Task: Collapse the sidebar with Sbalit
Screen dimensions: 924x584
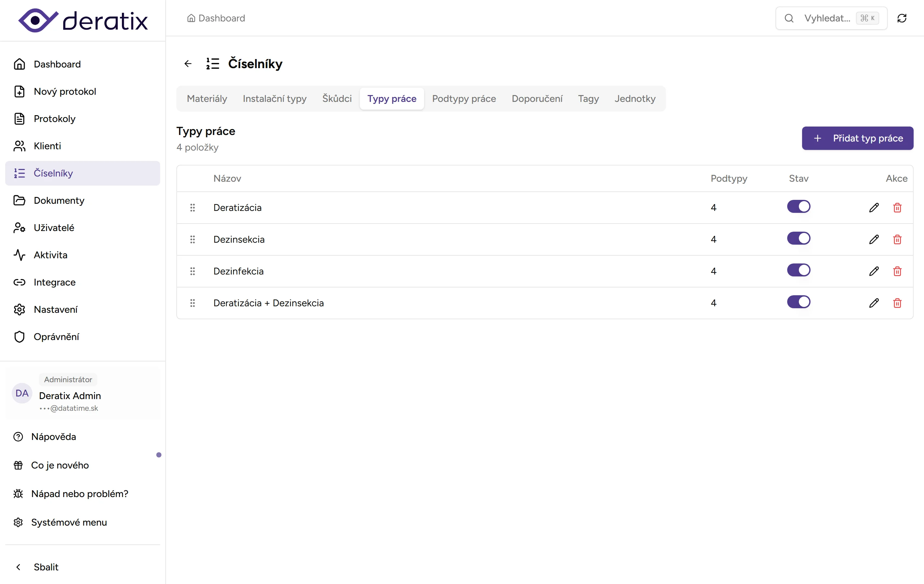Action: (46, 567)
